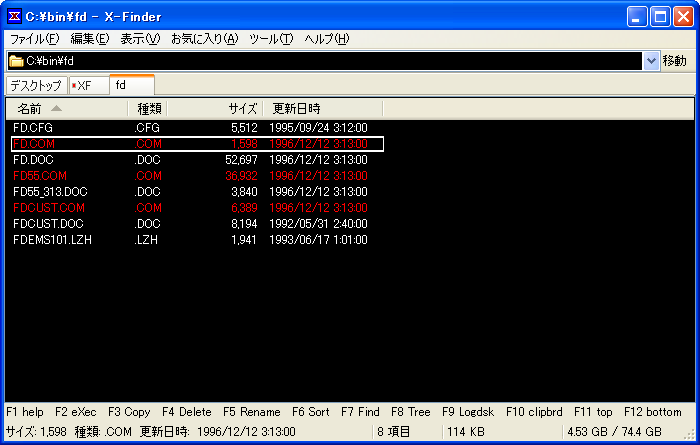Open the ファイル(F) menu
Image resolution: width=700 pixels, height=445 pixels.
click(34, 39)
